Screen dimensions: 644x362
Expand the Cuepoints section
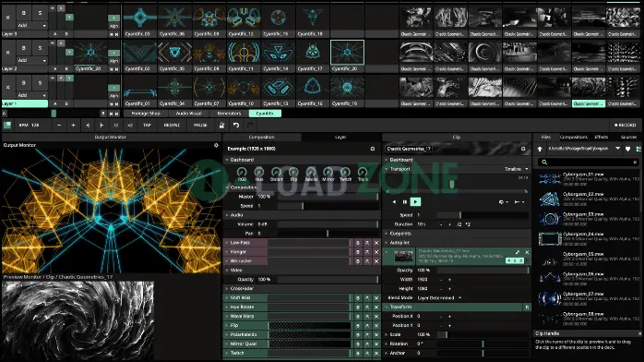pos(387,234)
